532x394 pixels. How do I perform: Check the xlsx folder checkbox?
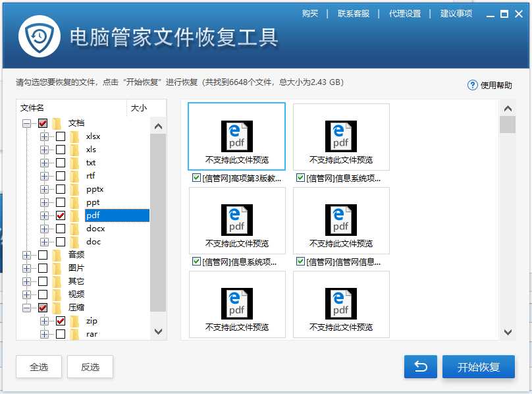click(61, 136)
